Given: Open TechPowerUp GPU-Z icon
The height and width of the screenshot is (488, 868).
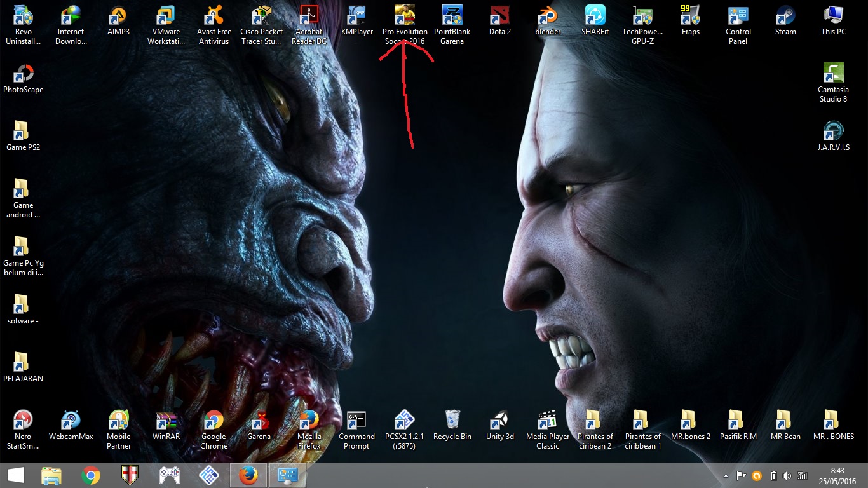Looking at the screenshot, I should click(x=642, y=25).
